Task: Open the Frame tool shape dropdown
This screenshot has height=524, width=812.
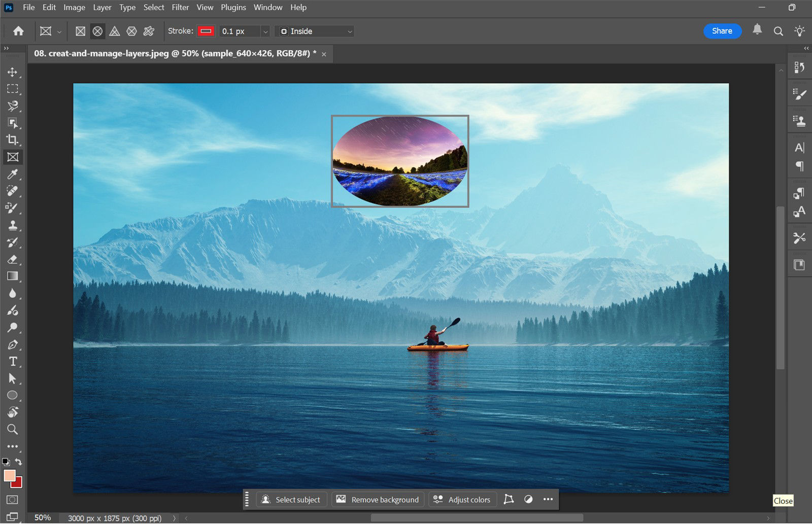Action: pyautogui.click(x=59, y=31)
